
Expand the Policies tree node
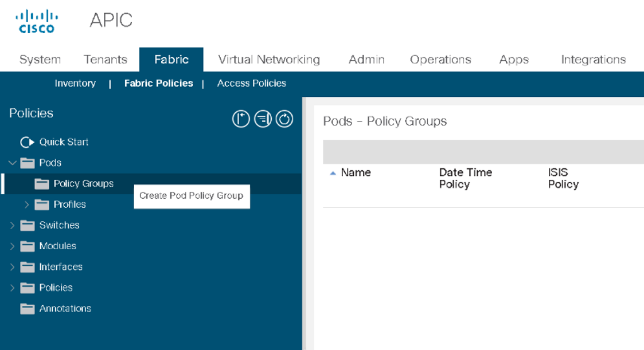pos(12,288)
